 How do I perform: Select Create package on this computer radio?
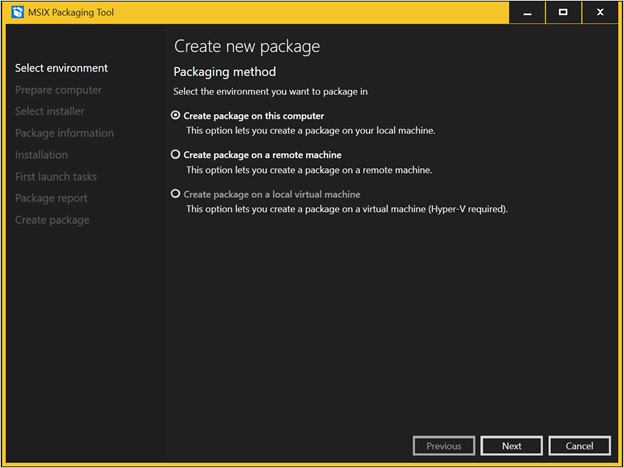click(x=175, y=115)
